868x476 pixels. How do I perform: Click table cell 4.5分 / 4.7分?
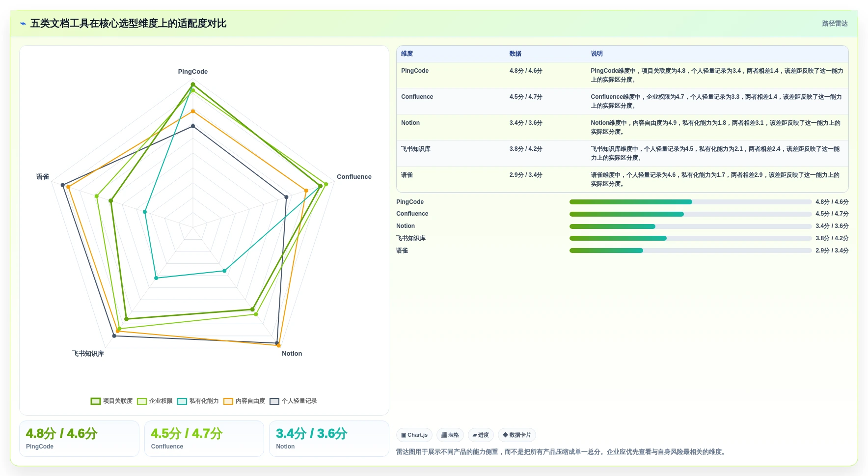coord(526,97)
